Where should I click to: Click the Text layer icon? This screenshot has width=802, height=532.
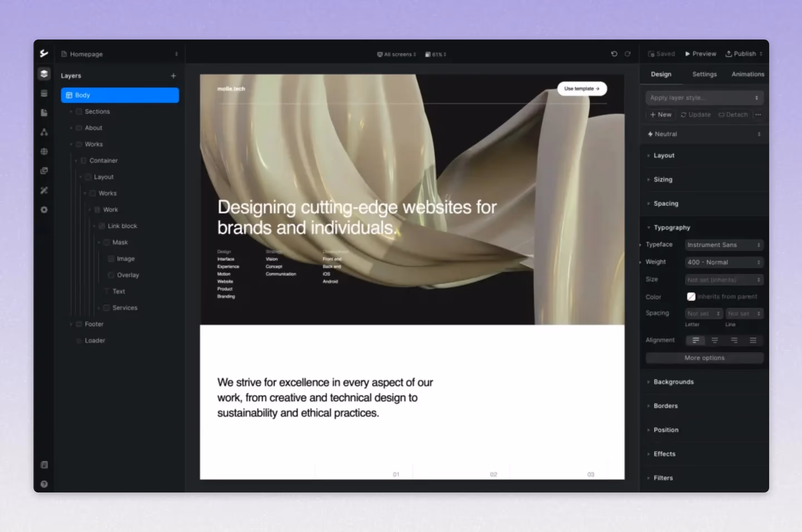pos(106,291)
